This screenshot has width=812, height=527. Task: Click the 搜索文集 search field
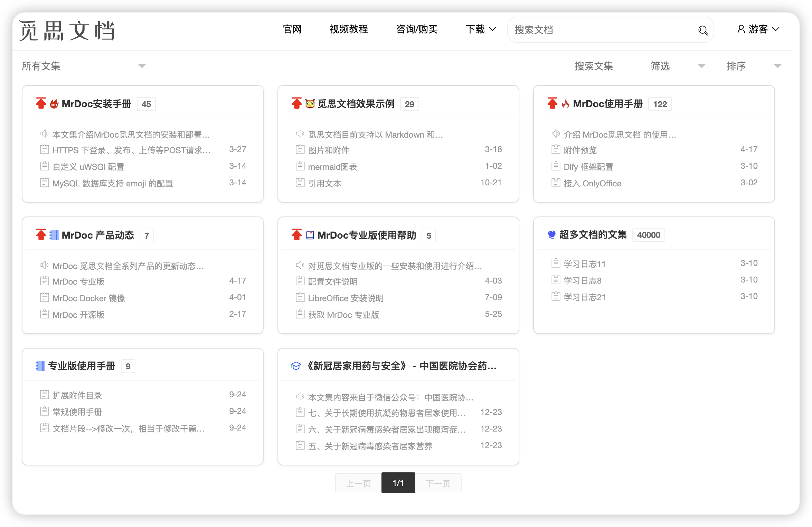[x=594, y=66]
